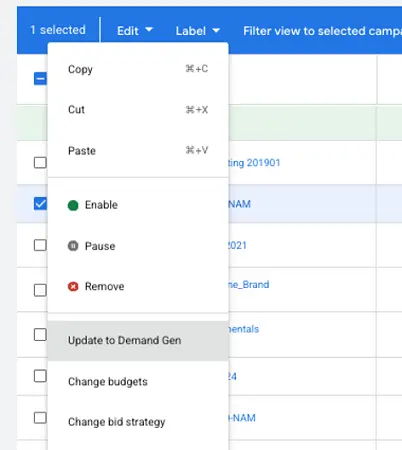Check the box for the 'ting 201901' campaign
Viewport: 402px width, 450px height.
click(x=40, y=163)
